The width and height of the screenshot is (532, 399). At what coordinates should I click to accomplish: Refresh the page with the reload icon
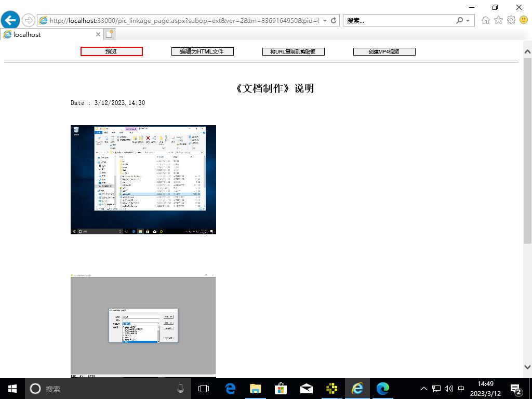(334, 21)
